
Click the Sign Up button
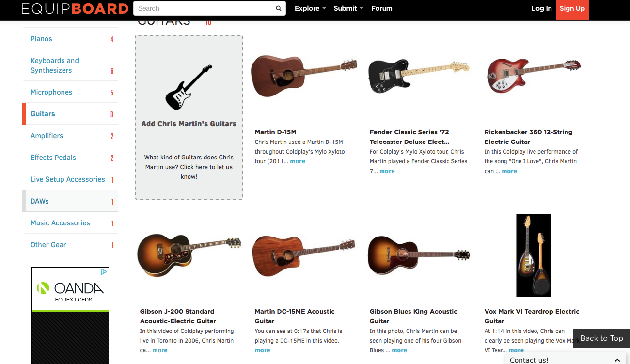click(572, 8)
